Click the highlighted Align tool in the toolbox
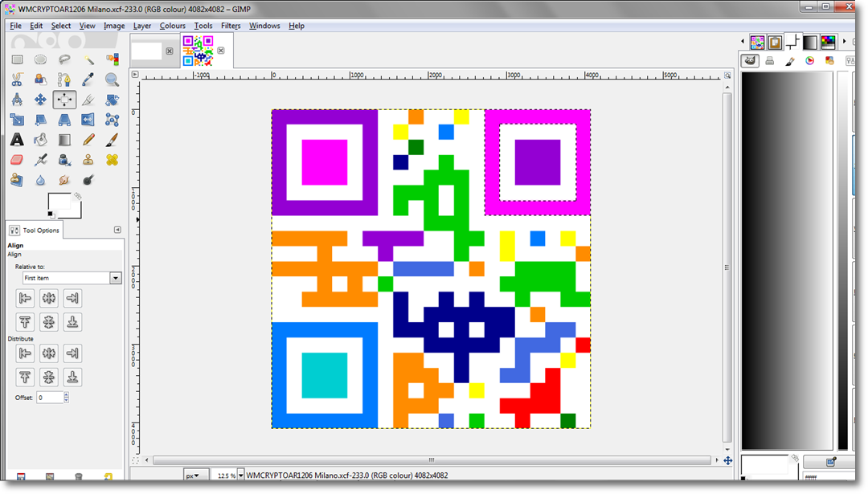The image size is (868, 494). click(x=64, y=100)
